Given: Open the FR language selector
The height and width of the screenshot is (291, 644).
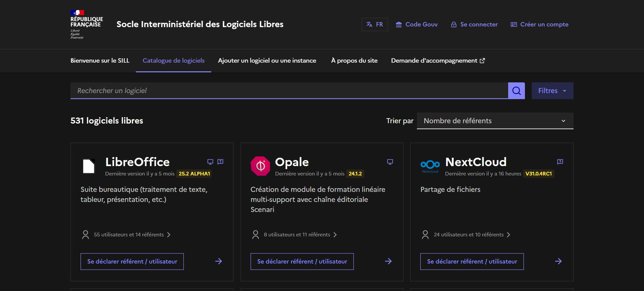Looking at the screenshot, I should tap(375, 24).
